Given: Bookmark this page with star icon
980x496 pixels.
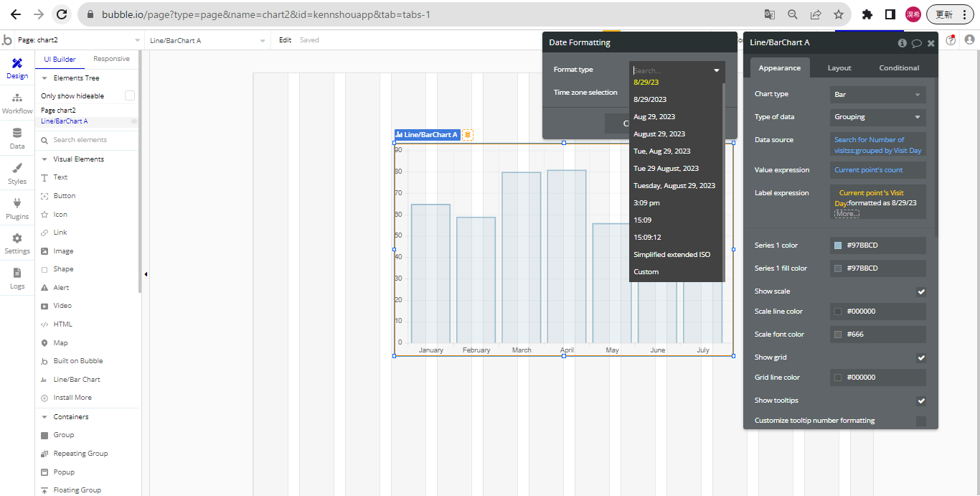Looking at the screenshot, I should pos(839,14).
